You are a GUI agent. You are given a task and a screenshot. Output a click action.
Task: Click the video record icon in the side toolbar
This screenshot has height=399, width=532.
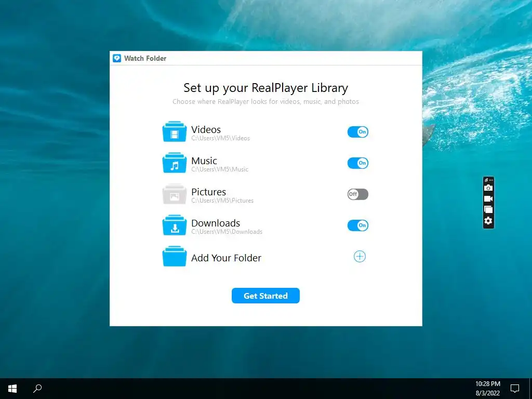[488, 198]
